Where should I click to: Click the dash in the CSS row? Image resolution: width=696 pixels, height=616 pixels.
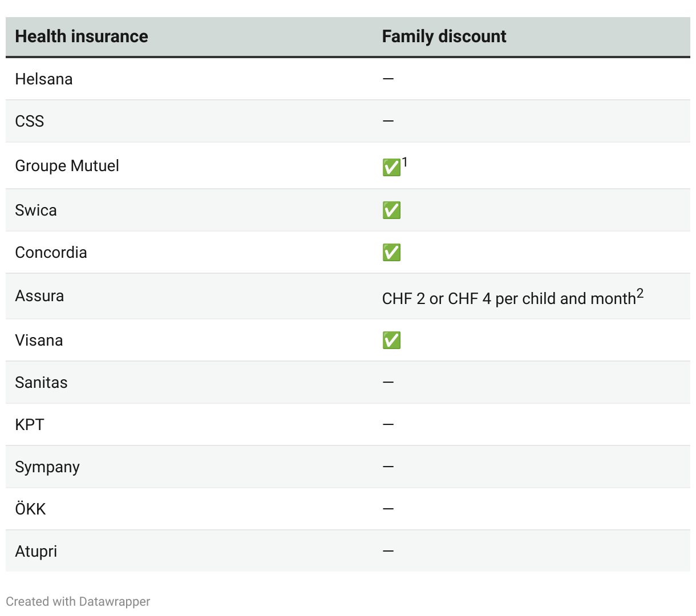388,121
